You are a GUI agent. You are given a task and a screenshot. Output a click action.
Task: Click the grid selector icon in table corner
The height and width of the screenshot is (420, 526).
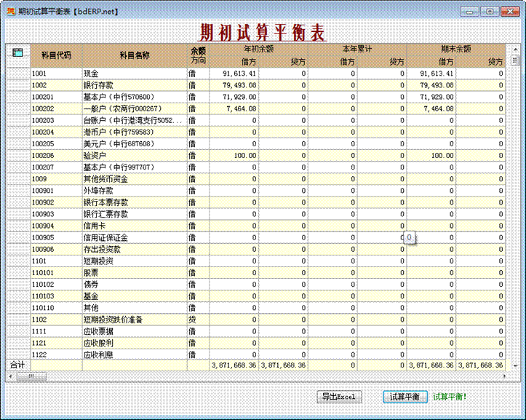click(18, 52)
